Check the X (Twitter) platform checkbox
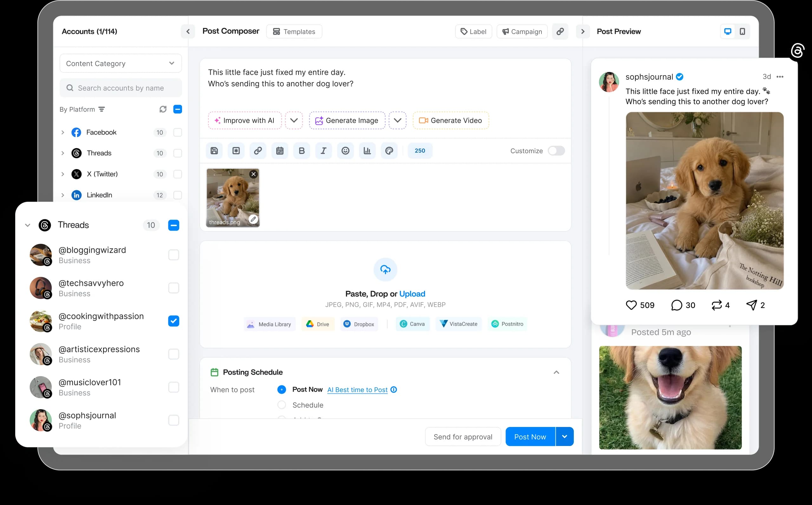This screenshot has width=812, height=505. pyautogui.click(x=178, y=174)
